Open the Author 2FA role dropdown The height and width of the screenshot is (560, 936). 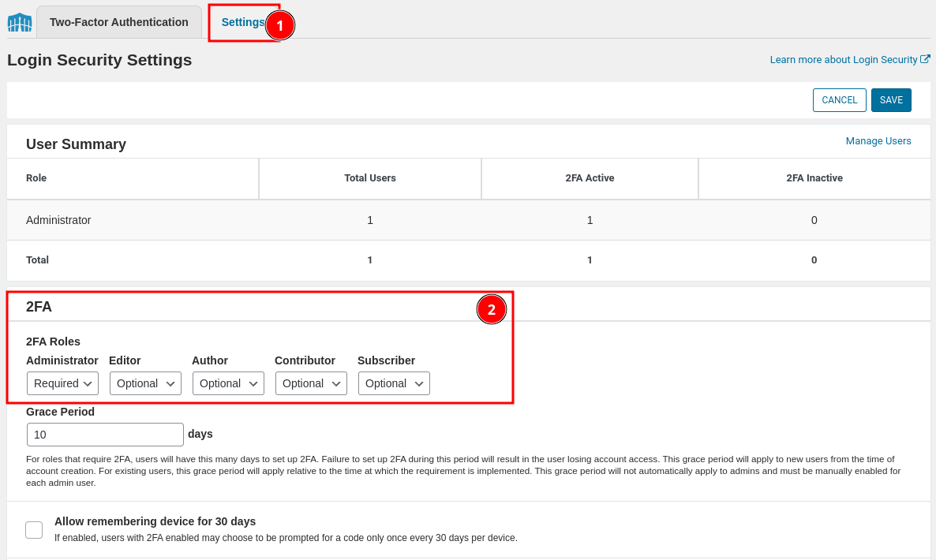pyautogui.click(x=228, y=383)
